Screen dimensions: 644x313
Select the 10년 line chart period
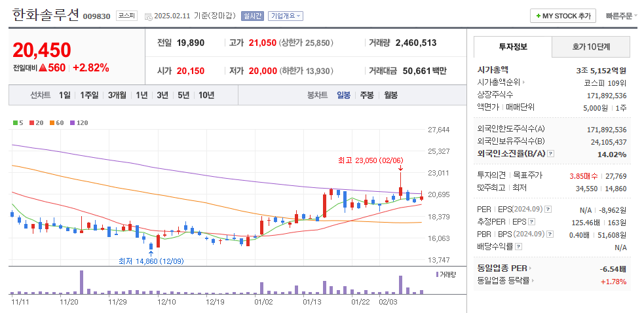click(x=206, y=96)
